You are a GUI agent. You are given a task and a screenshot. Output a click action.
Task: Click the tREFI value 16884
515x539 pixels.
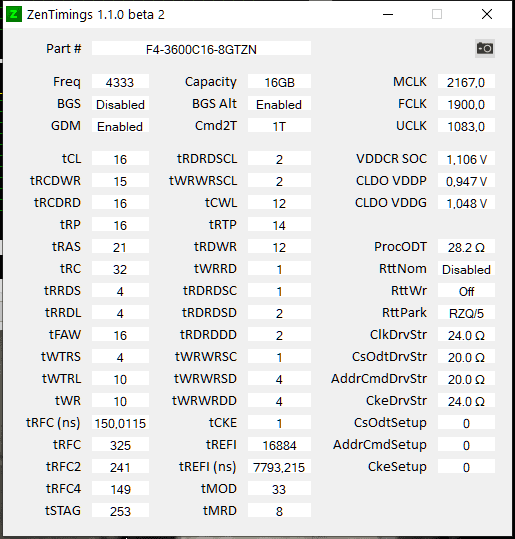pos(279,444)
